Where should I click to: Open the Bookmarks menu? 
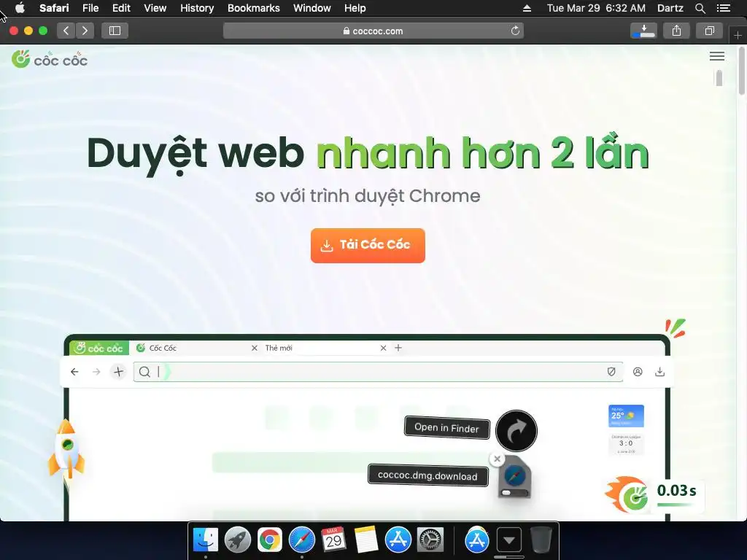(253, 8)
